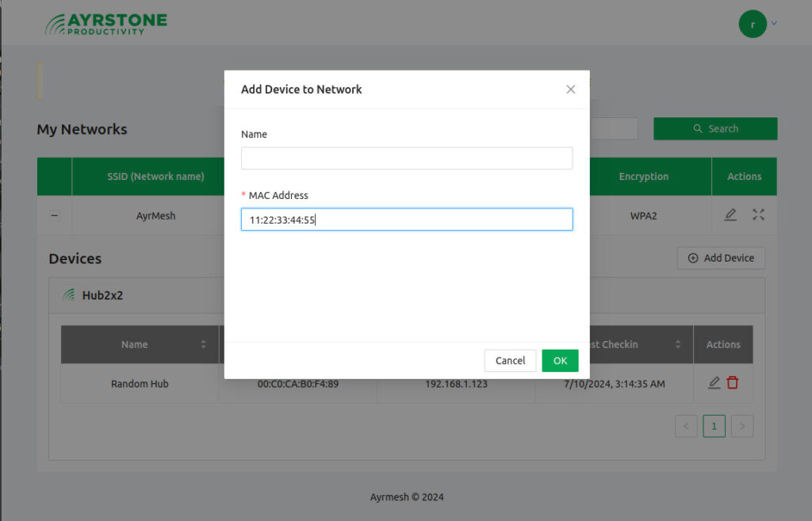Screen dimensions: 812x521
Task: Edit the Random Hub device
Action: pyautogui.click(x=714, y=383)
